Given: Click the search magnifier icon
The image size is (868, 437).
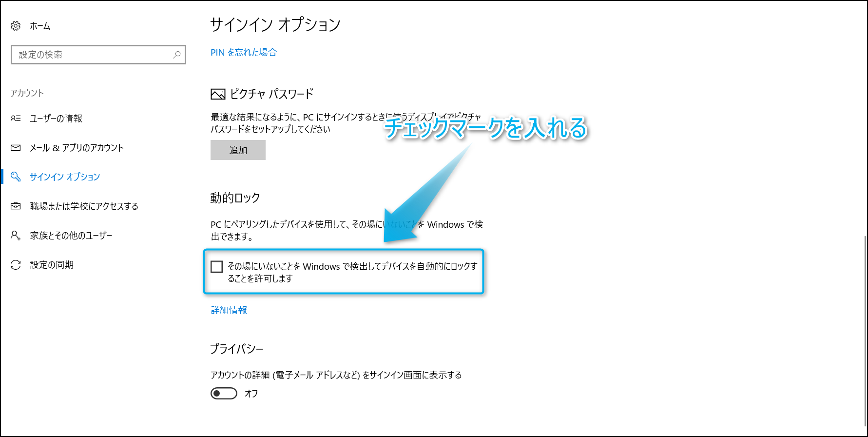Looking at the screenshot, I should click(x=177, y=55).
